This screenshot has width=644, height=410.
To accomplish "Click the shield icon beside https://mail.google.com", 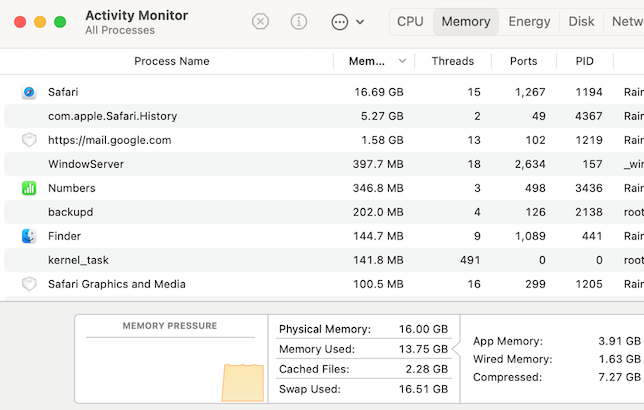I will [29, 140].
